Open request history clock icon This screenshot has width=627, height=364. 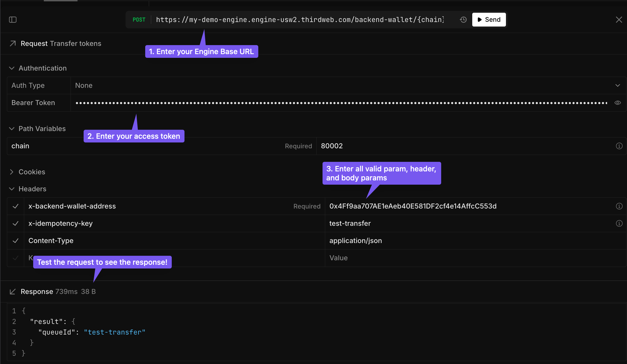pos(463,20)
